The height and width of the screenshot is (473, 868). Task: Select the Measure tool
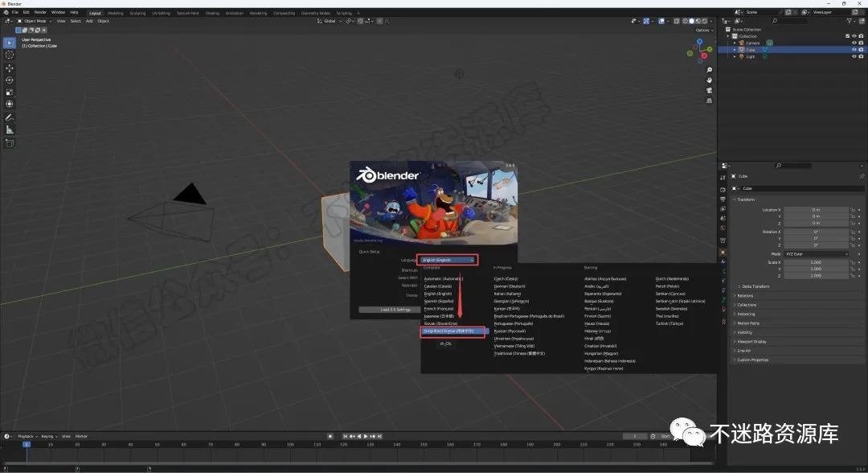[x=10, y=130]
